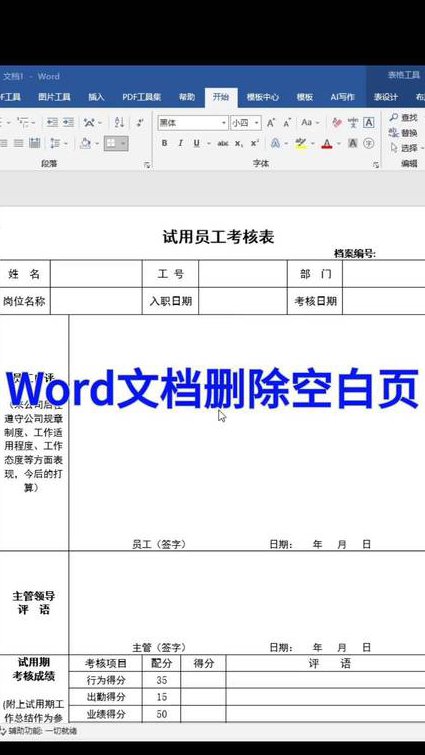Toggle italic formatting
Image resolution: width=425 pixels, height=755 pixels.
coord(180,143)
